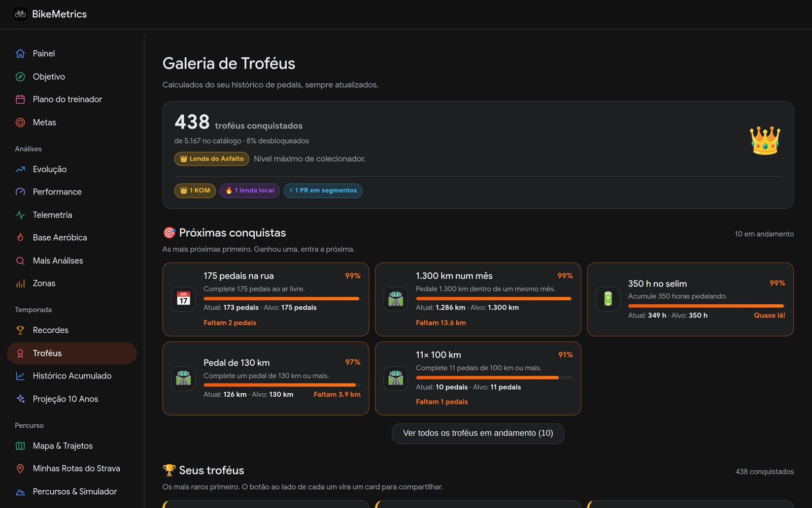Click the target icon beside Metas
The width and height of the screenshot is (812, 508).
point(20,122)
